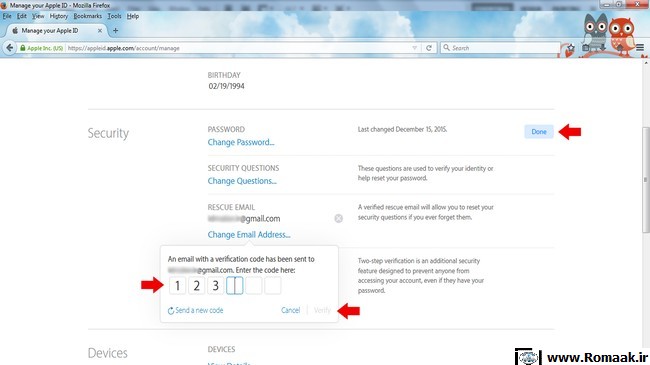Image resolution: width=650 pixels, height=365 pixels.
Task: Open the View menu
Action: click(38, 16)
